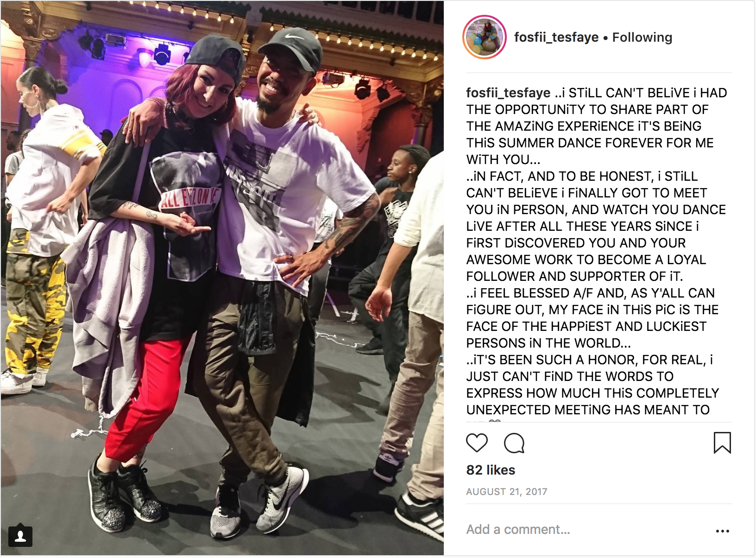
Task: Click the ALL EYEZ ON ME shirt print
Action: (x=189, y=198)
